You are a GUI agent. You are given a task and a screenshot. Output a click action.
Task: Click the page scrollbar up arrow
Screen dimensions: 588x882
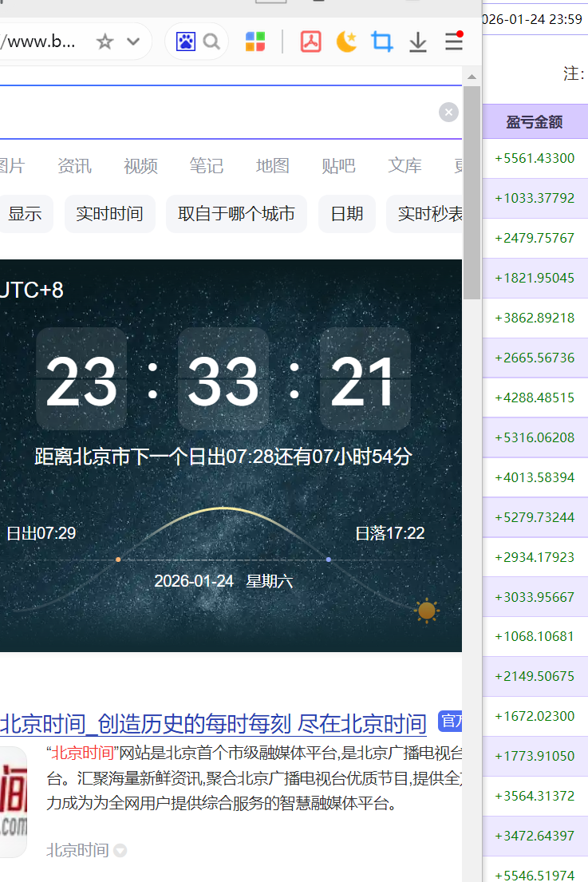472,77
